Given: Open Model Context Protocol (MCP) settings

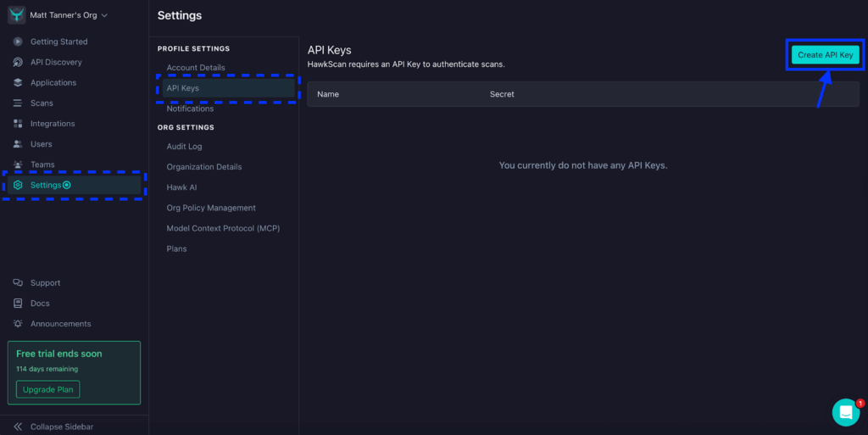Looking at the screenshot, I should click(223, 228).
